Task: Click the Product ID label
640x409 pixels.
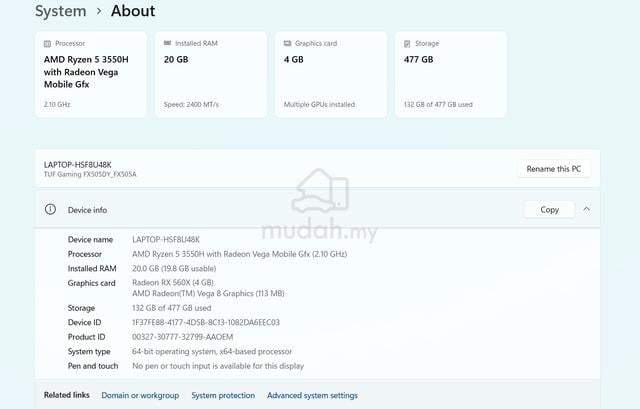Action: coord(86,337)
